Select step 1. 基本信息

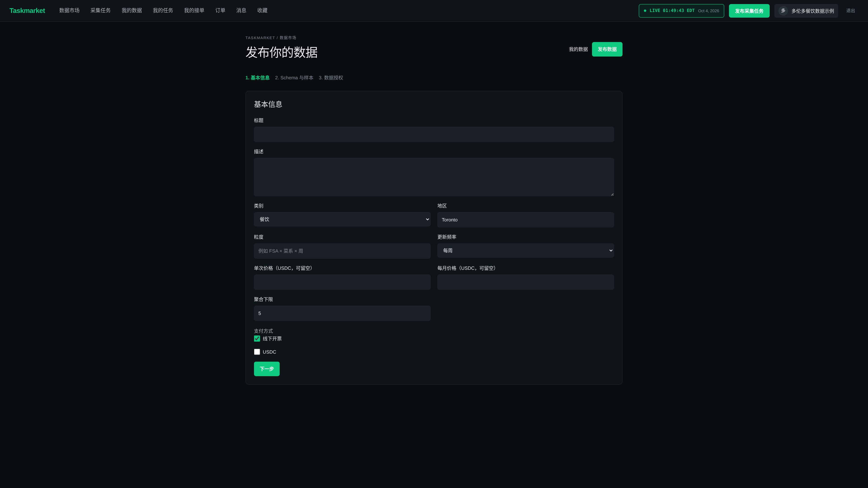pos(257,78)
